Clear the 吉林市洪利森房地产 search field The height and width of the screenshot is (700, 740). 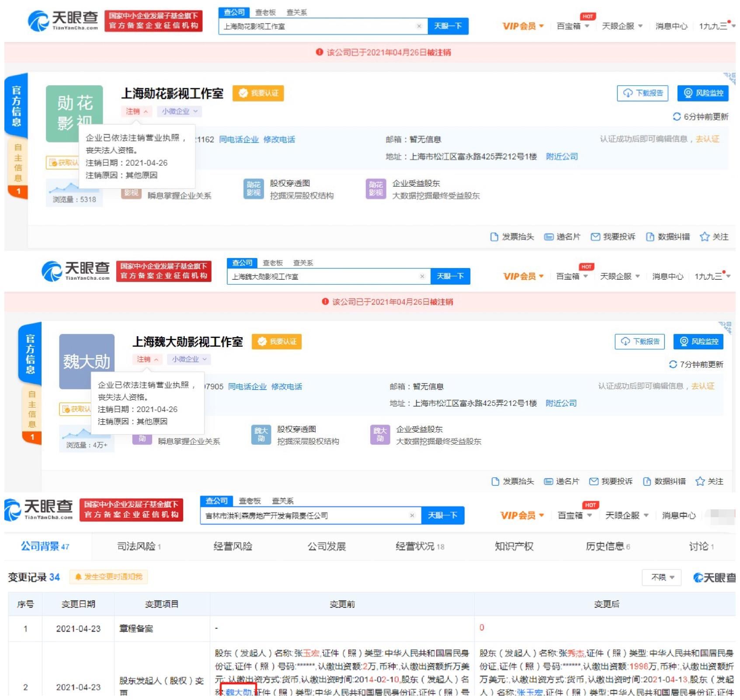(412, 516)
